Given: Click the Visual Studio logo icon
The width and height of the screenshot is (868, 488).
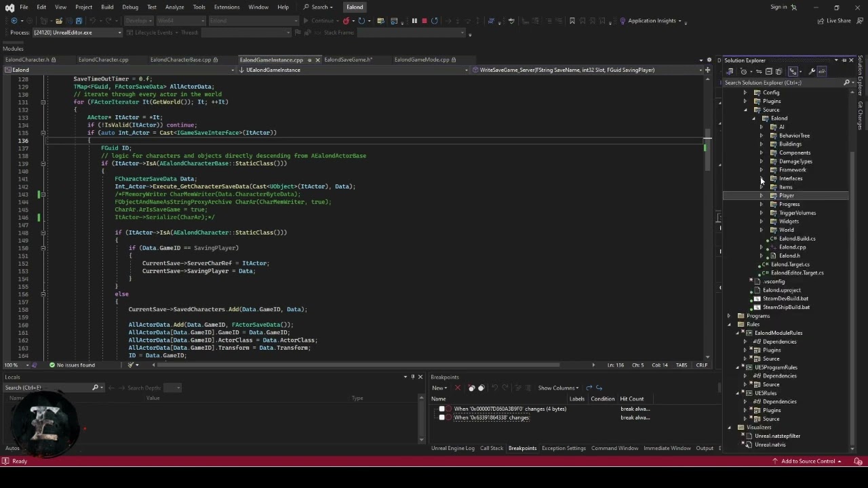Looking at the screenshot, I should click(9, 7).
